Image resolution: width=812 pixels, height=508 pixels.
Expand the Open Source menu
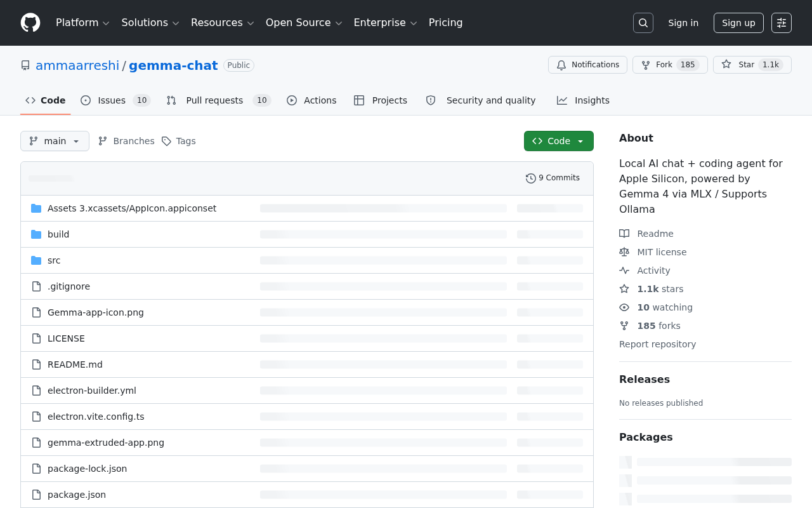304,23
